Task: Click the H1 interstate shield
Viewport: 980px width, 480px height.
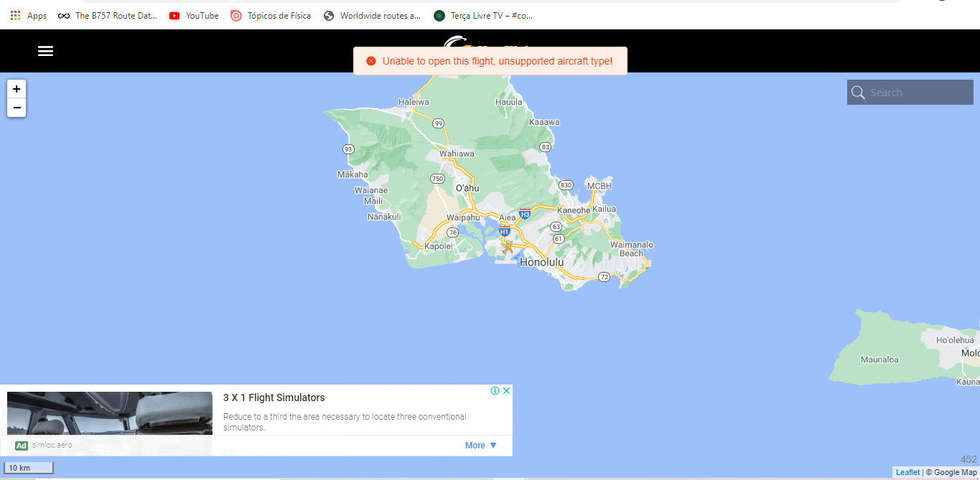Action: point(505,230)
